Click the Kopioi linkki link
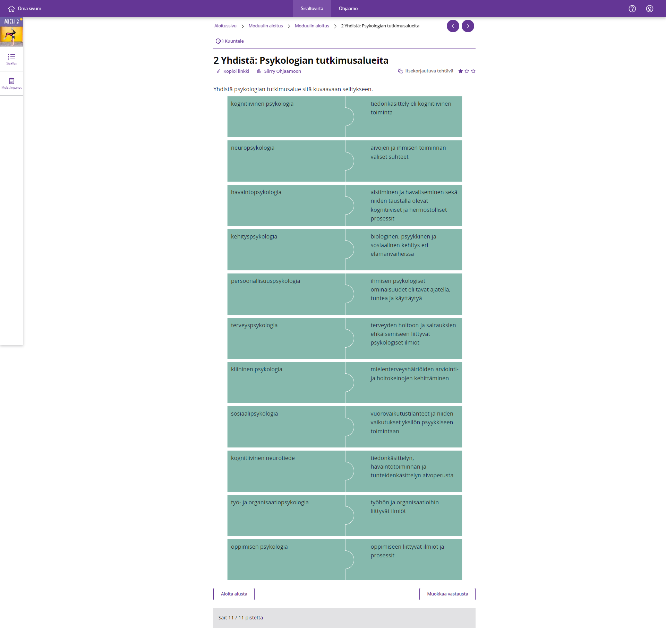The height and width of the screenshot is (644, 666). coord(236,71)
